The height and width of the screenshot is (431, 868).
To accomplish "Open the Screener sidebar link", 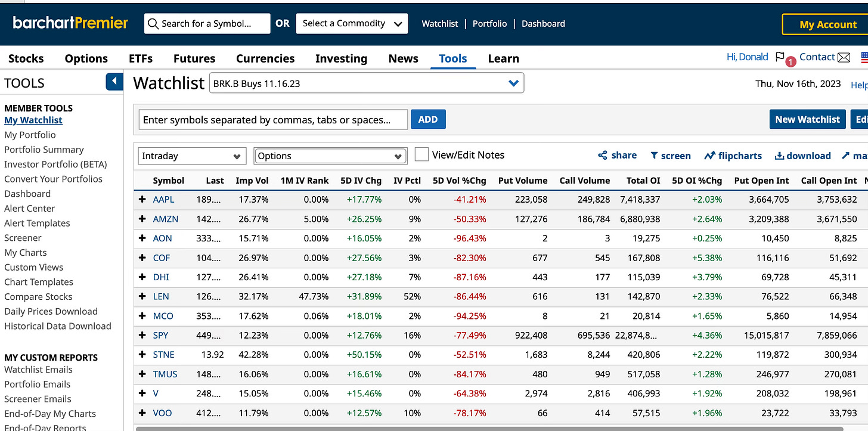I will click(23, 238).
